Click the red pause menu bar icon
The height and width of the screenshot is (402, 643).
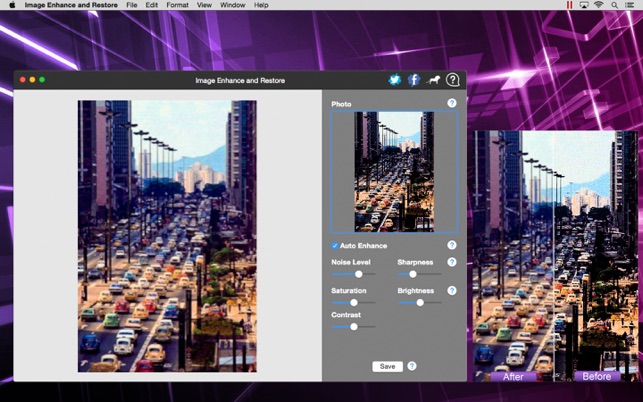coord(569,5)
